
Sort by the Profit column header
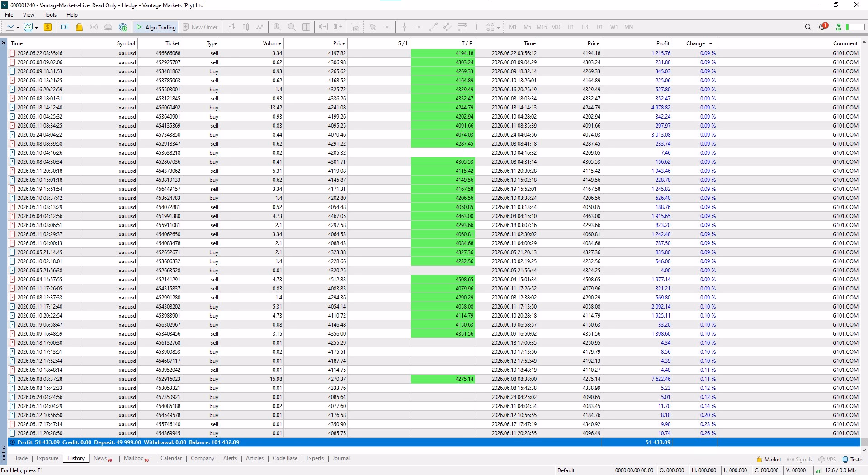click(637, 43)
